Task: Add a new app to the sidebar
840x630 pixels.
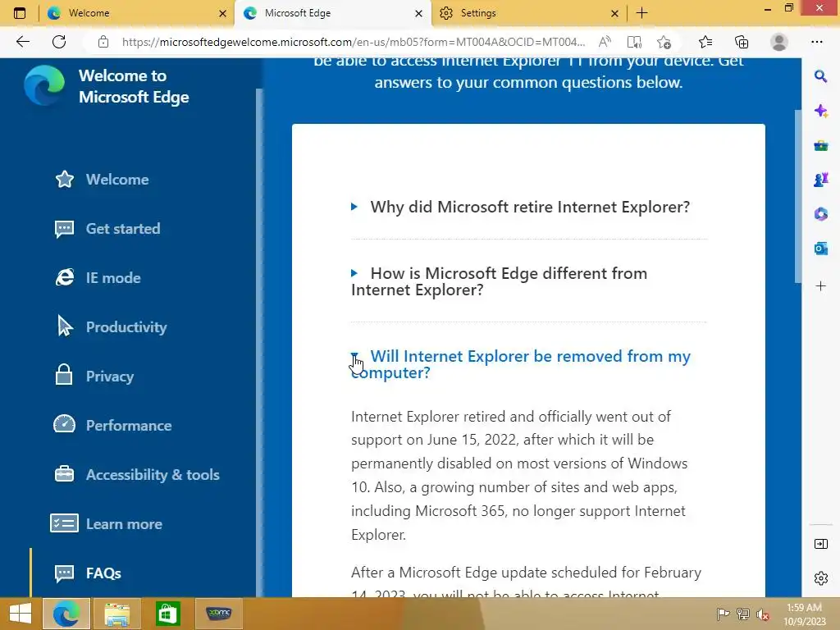Action: pyautogui.click(x=820, y=286)
